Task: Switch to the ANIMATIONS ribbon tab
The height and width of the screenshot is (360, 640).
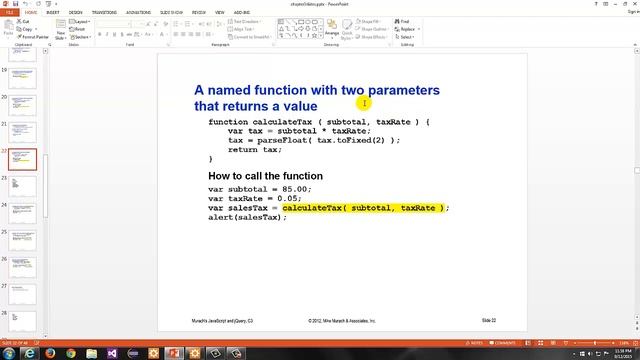Action: pos(138,13)
